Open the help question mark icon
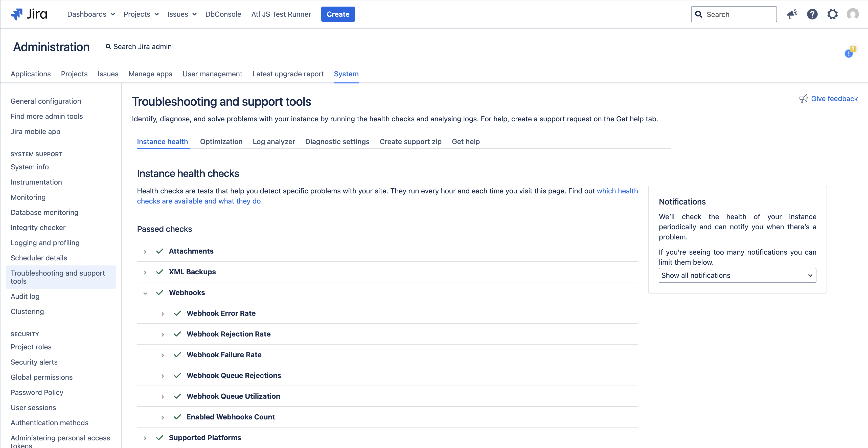This screenshot has width=868, height=448. (x=812, y=14)
